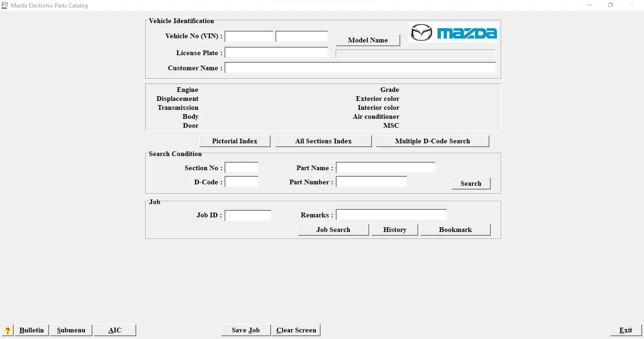Open the Pictorial Index
The image size is (644, 339).
[235, 141]
